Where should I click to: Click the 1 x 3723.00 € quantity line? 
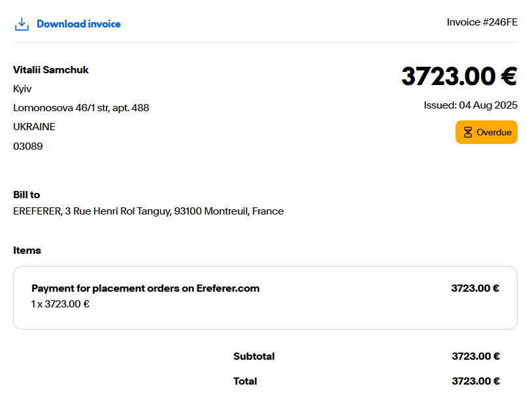coord(60,304)
